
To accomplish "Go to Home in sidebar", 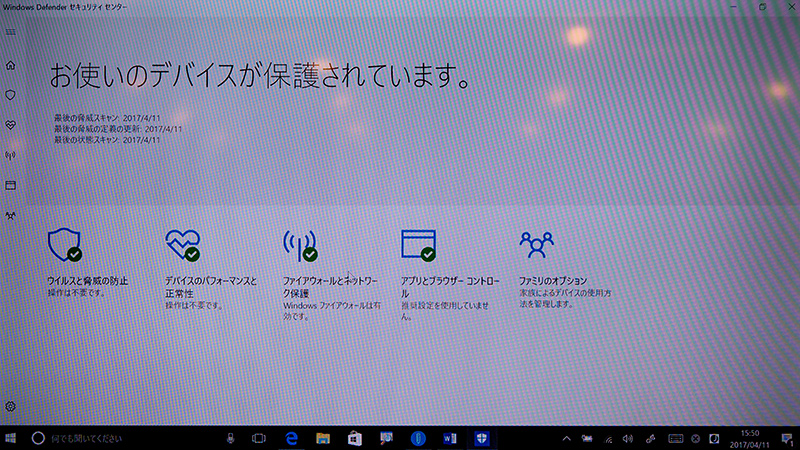I will [10, 65].
